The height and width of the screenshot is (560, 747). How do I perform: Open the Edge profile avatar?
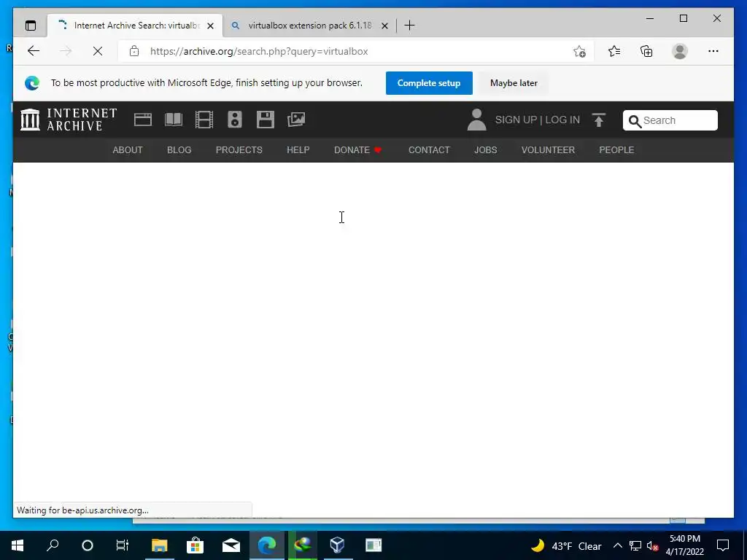click(680, 51)
